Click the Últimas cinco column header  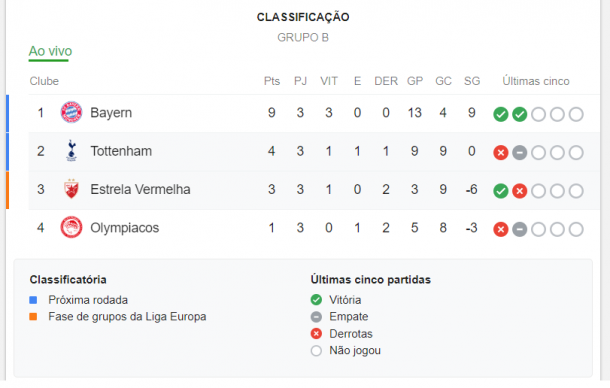(x=536, y=81)
